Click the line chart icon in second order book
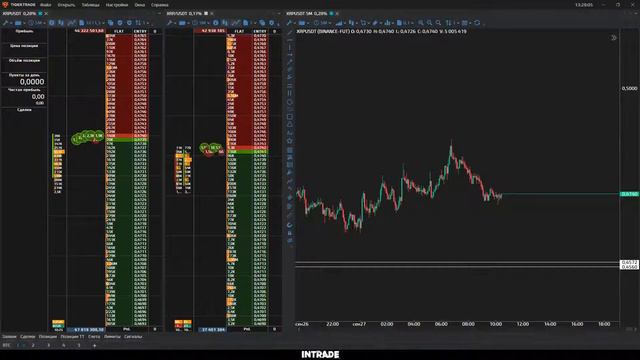This screenshot has height=360, width=640. 236,23
